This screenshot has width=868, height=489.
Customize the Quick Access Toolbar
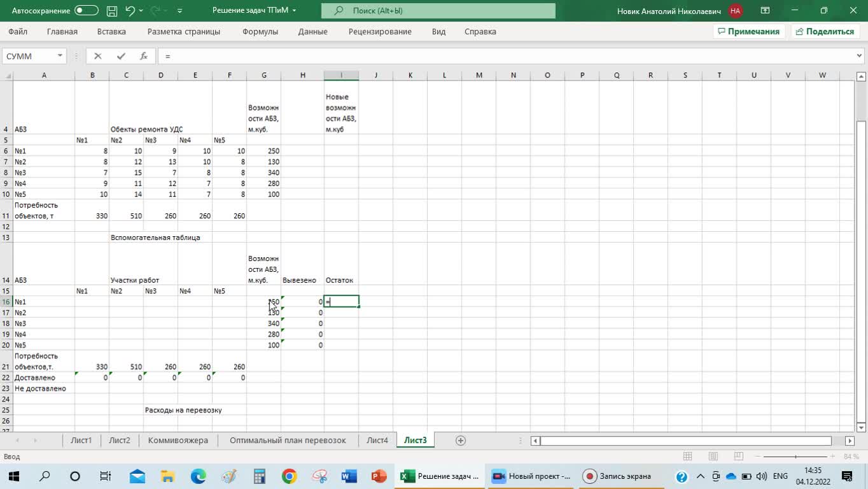(x=180, y=11)
